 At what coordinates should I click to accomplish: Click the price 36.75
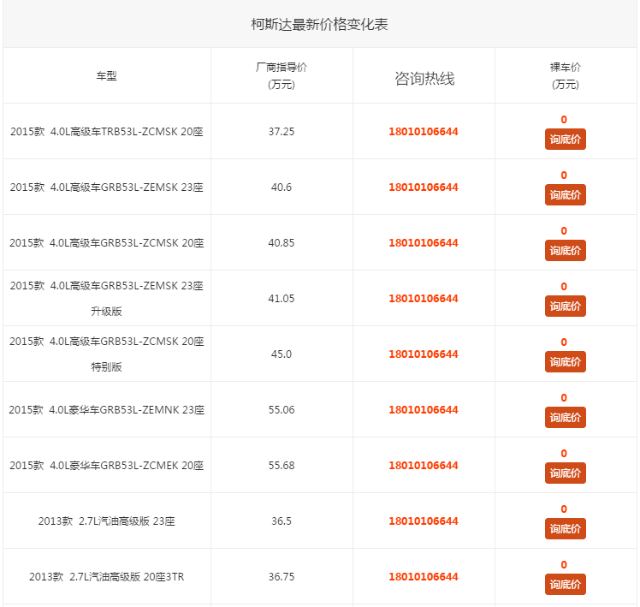(x=281, y=577)
